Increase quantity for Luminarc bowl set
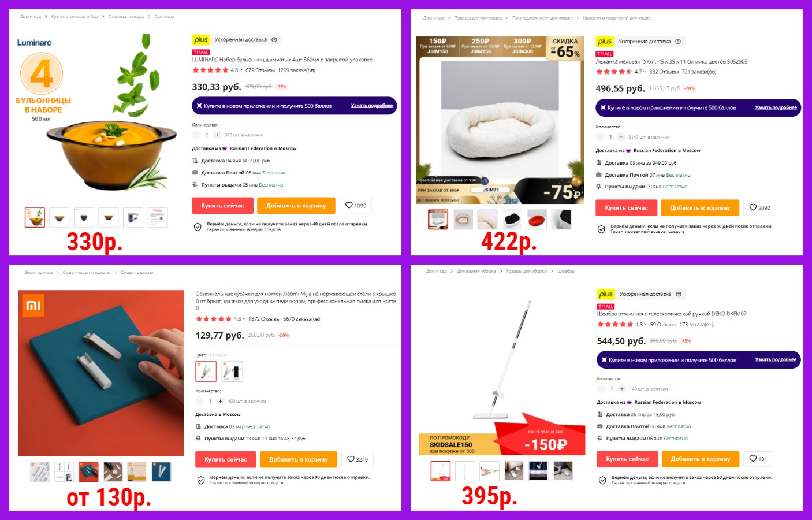This screenshot has width=812, height=520. (x=217, y=135)
